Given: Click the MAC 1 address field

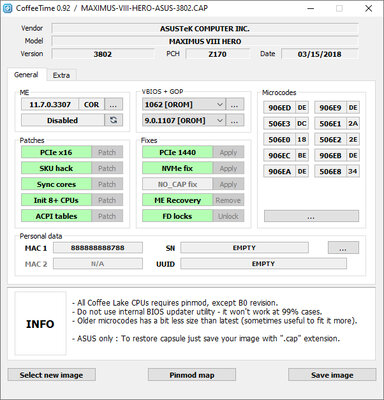Looking at the screenshot, I should click(98, 248).
